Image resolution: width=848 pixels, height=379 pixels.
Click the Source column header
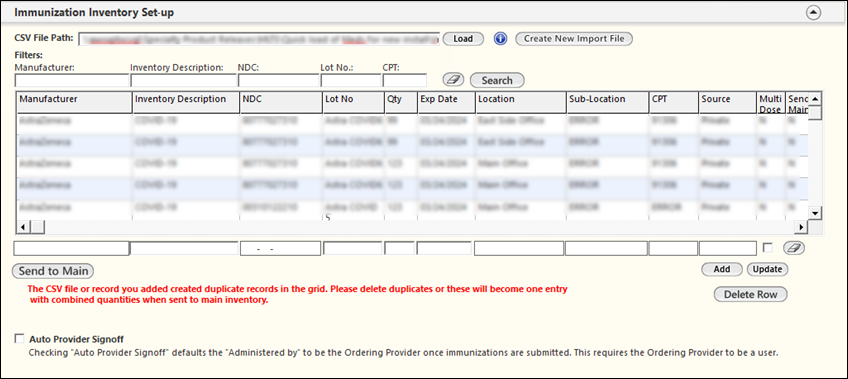pos(727,102)
